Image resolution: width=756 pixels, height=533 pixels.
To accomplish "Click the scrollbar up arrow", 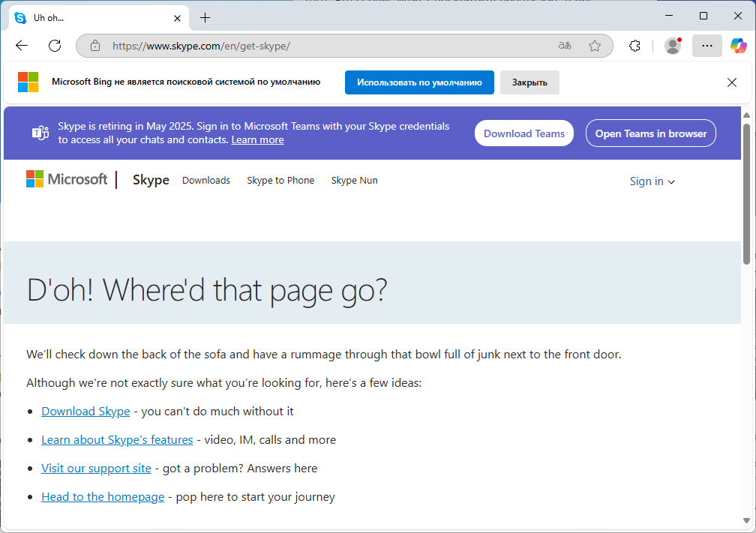I will [x=746, y=115].
